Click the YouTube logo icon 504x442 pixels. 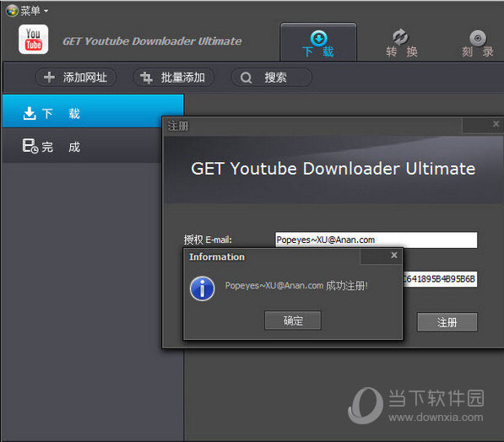[34, 39]
